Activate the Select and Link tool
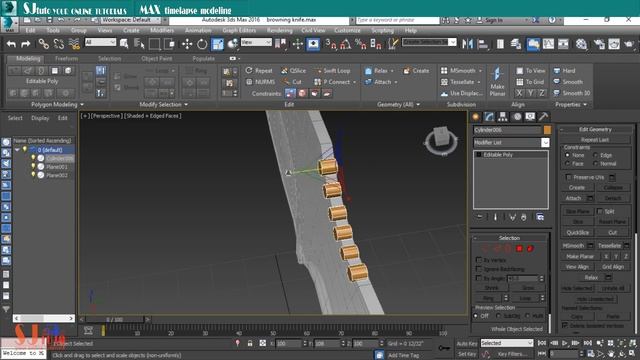The width and height of the screenshot is (640, 360). (43, 44)
